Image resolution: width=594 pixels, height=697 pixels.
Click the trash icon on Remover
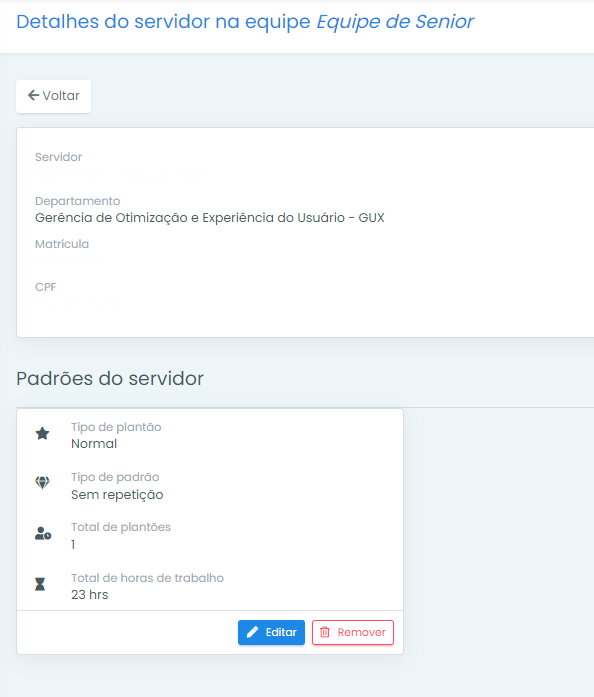325,632
